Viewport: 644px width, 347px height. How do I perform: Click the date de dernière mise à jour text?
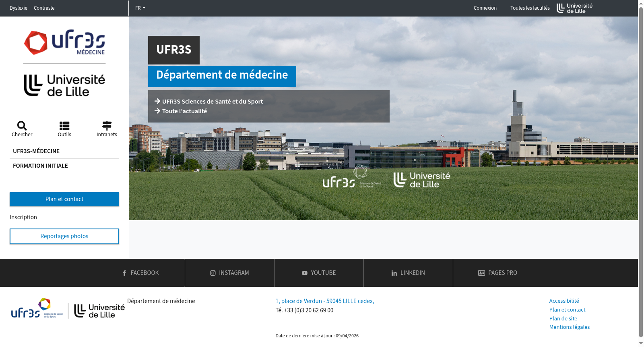point(317,336)
